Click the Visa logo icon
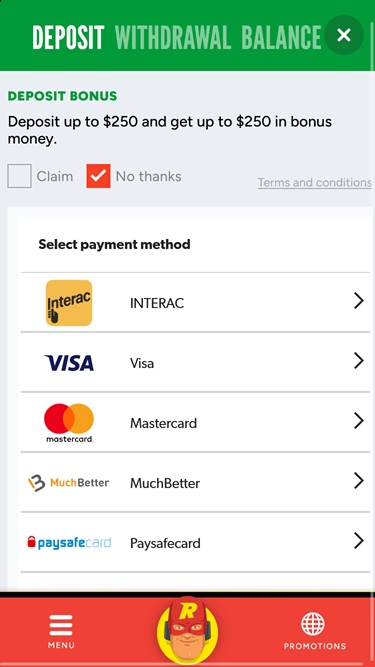375x667 pixels. click(69, 363)
